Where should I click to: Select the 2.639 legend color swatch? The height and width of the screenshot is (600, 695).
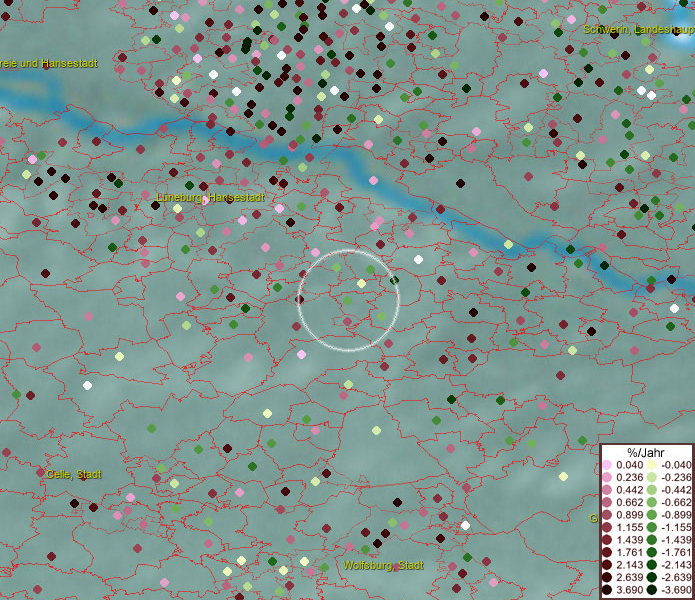tap(607, 577)
